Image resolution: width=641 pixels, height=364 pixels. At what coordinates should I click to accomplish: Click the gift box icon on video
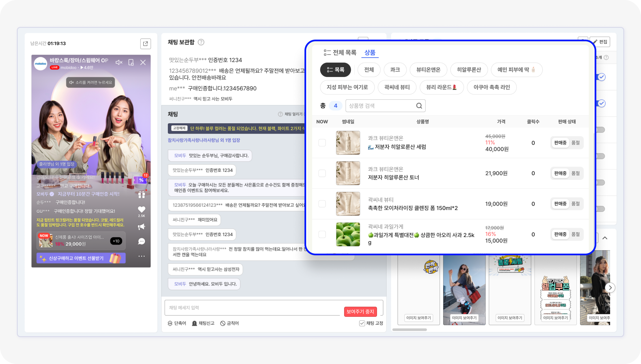[x=141, y=195]
